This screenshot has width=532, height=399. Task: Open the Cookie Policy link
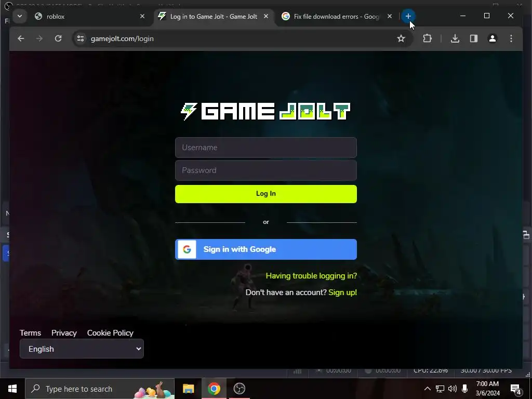(x=110, y=333)
